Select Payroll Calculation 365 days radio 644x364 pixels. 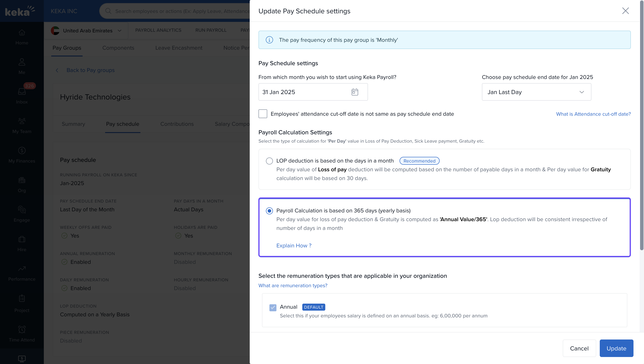[x=269, y=211]
